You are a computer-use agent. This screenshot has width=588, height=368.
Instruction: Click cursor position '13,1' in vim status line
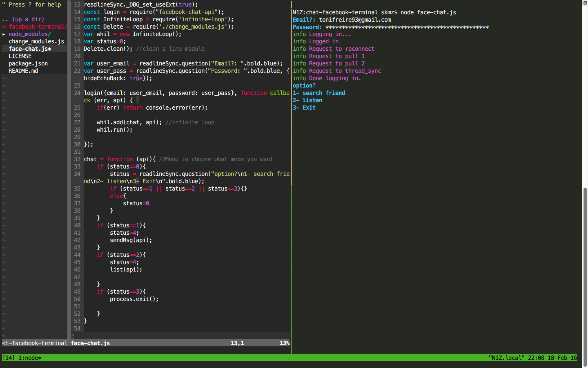237,343
